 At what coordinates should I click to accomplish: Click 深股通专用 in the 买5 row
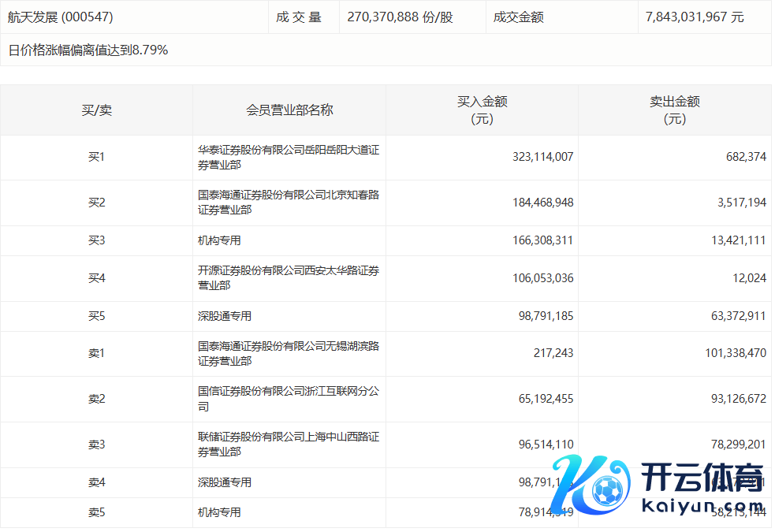point(225,316)
